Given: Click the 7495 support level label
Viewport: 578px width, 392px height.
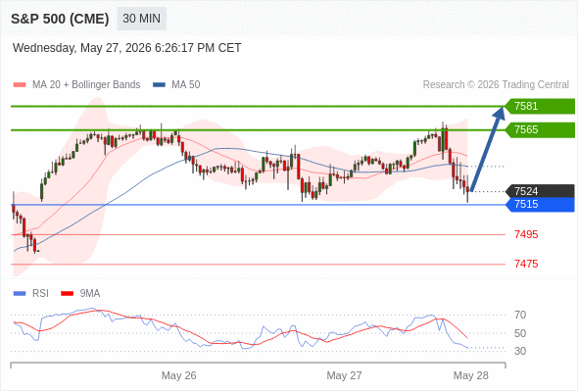Looking at the screenshot, I should point(526,234).
